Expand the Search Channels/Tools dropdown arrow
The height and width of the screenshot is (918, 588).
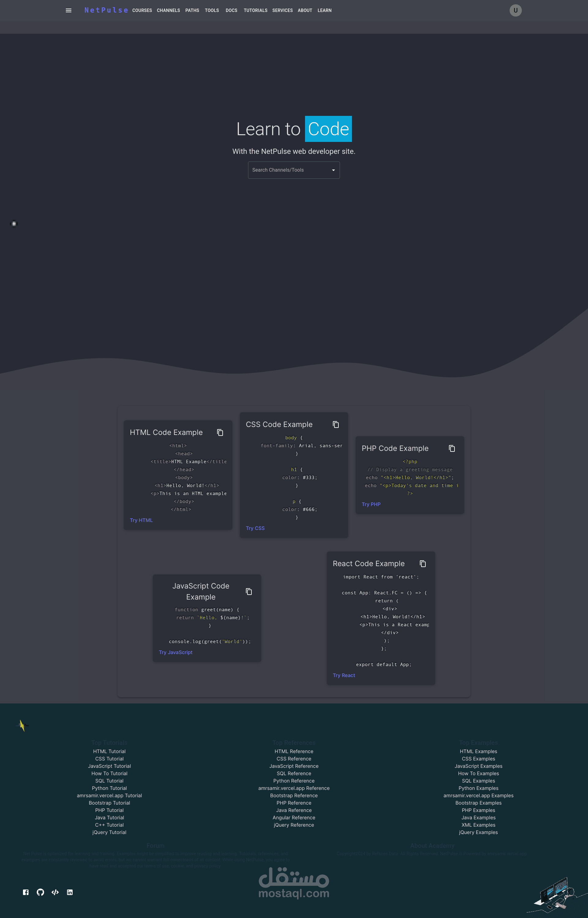[x=333, y=170]
